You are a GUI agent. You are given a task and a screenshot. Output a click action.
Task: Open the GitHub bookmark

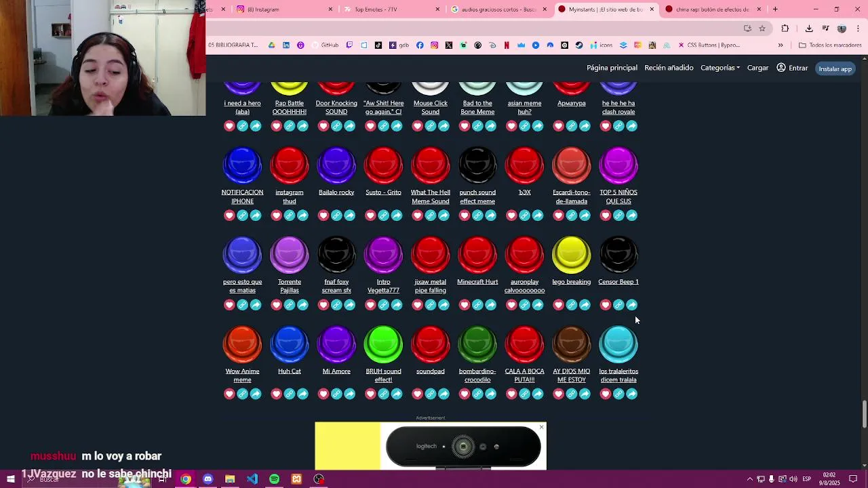pyautogui.click(x=325, y=45)
